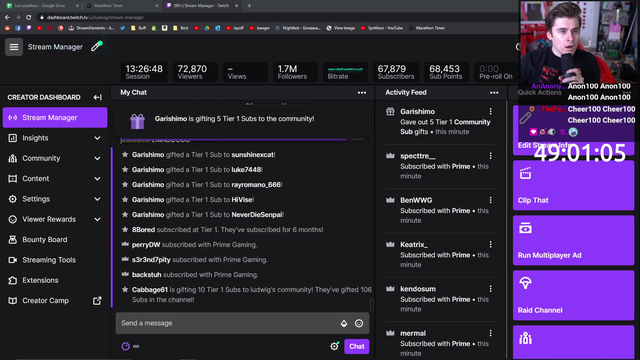Click the Edit Stream Info quick action
640x360 pixels.
click(573, 130)
